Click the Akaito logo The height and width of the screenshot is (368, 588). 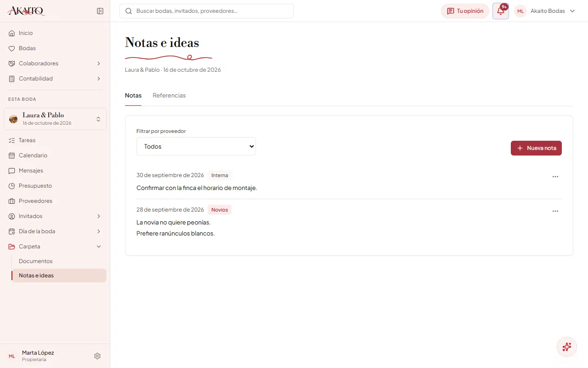pos(26,11)
